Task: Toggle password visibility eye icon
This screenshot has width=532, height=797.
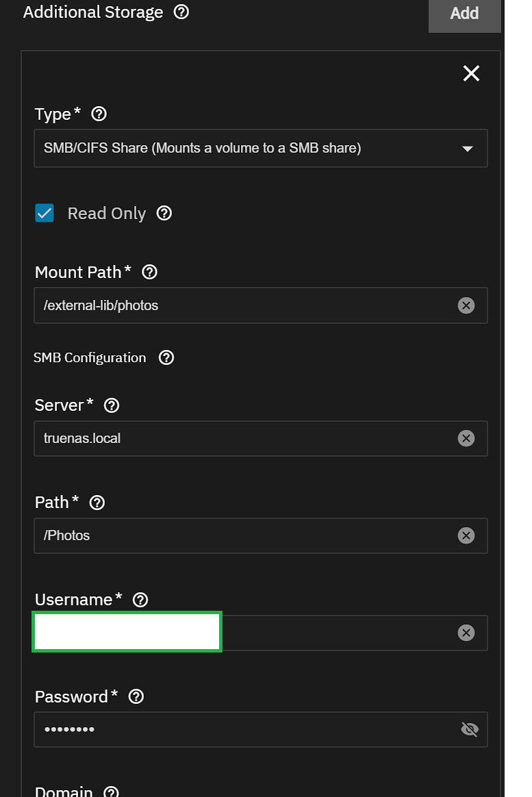Action: point(470,729)
